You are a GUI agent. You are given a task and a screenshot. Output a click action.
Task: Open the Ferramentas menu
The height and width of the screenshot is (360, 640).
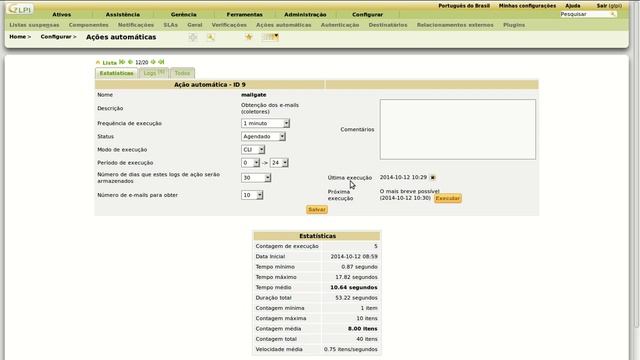pos(244,14)
